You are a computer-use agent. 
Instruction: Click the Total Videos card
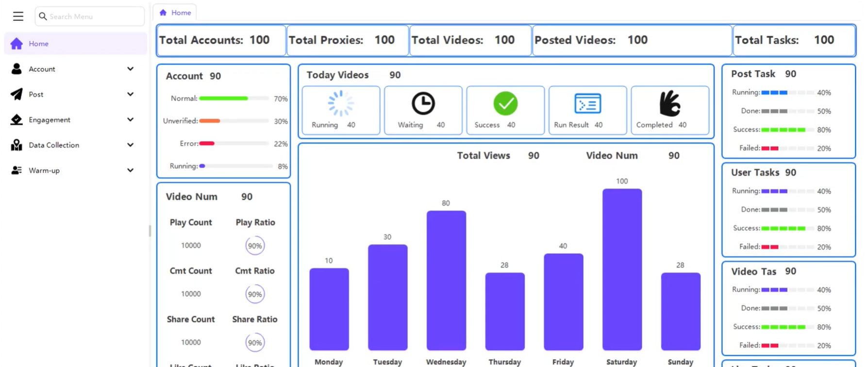(x=470, y=40)
